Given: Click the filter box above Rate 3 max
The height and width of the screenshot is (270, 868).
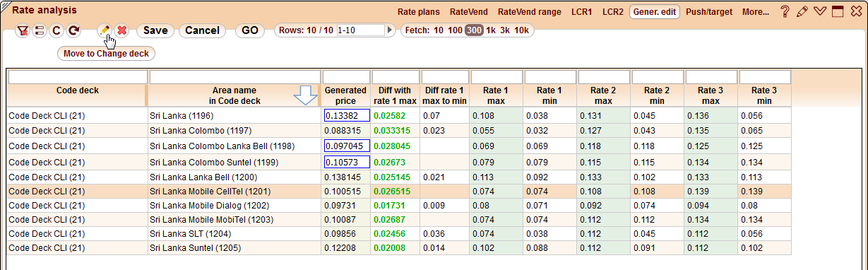Looking at the screenshot, I should click(x=711, y=77).
